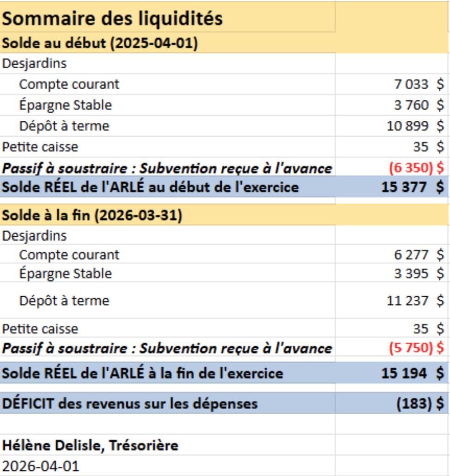Click the "Solde au début (2025-04-01)" header cell
The width and height of the screenshot is (450, 476).
click(100, 43)
